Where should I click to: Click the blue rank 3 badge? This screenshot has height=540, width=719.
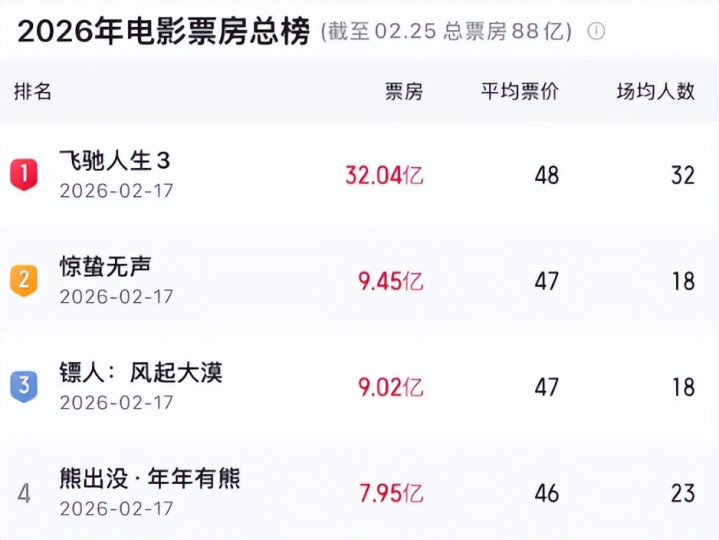point(23,386)
